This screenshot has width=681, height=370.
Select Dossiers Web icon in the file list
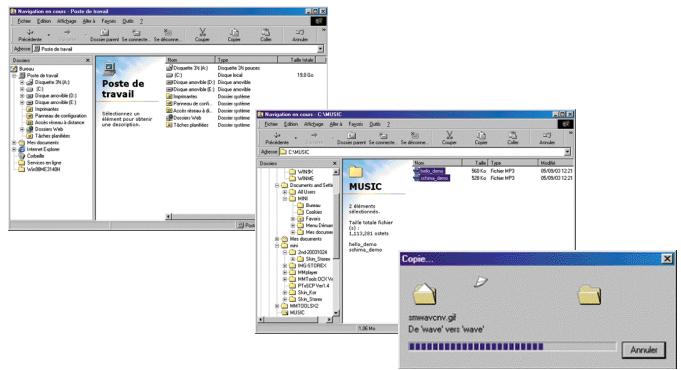point(169,118)
